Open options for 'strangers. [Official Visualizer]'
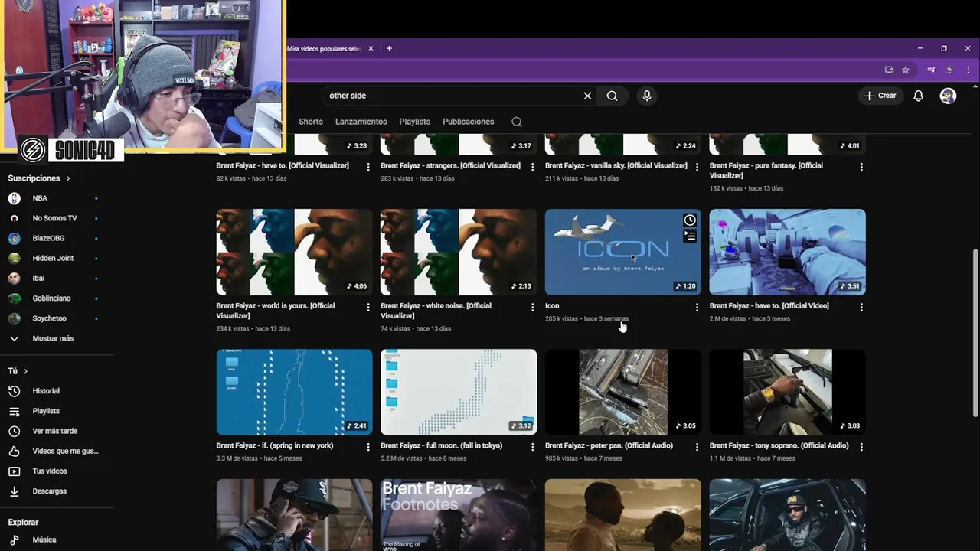 [x=533, y=167]
